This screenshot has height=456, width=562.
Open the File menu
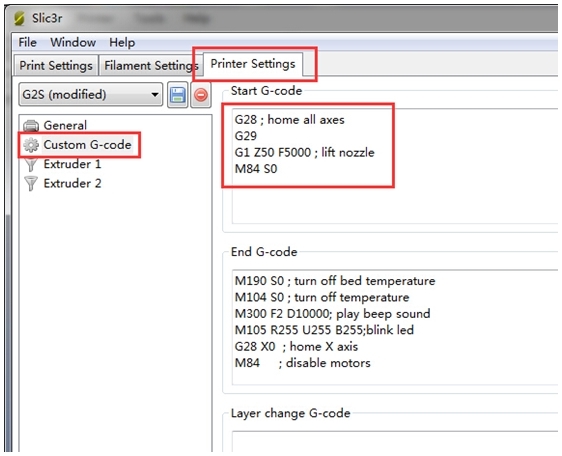(x=27, y=42)
